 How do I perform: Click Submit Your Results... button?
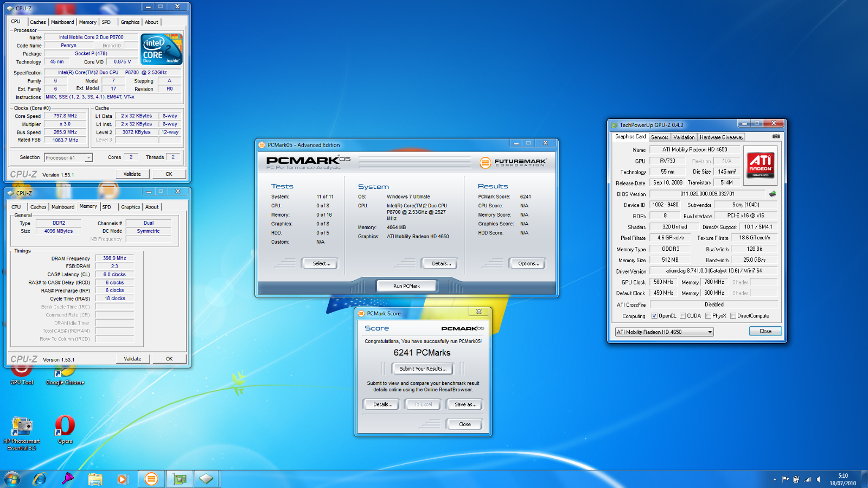tap(423, 369)
